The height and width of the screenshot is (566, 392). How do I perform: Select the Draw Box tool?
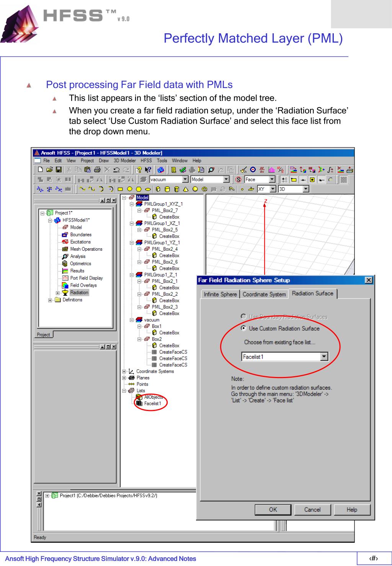click(x=158, y=189)
